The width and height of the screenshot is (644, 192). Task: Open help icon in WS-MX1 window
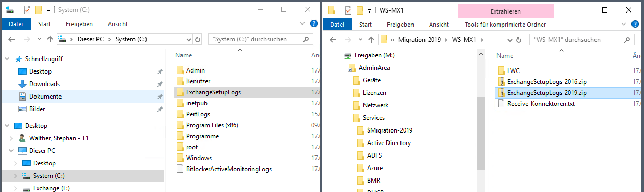(635, 23)
